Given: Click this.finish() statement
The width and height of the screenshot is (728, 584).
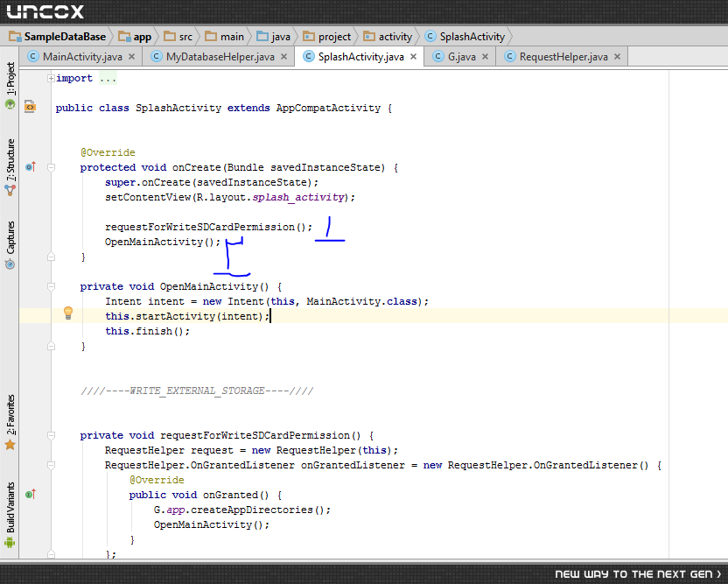Looking at the screenshot, I should pos(147,331).
